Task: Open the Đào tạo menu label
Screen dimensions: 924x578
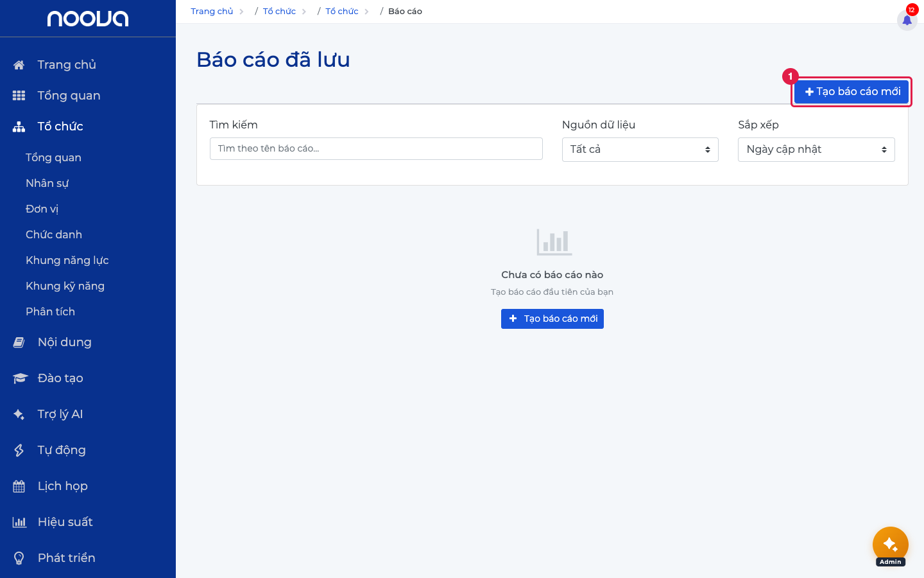Action: click(60, 378)
